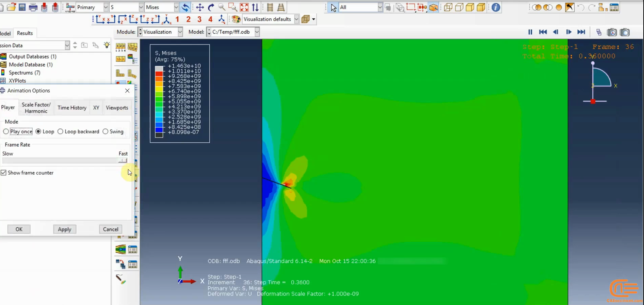
Task: Click the dark blue legend color swatch
Action: tap(159, 130)
